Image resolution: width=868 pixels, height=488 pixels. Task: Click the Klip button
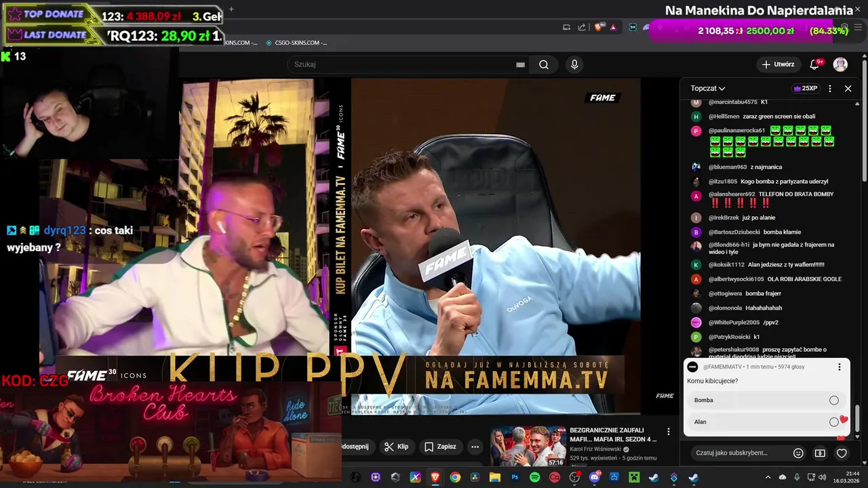(x=396, y=447)
